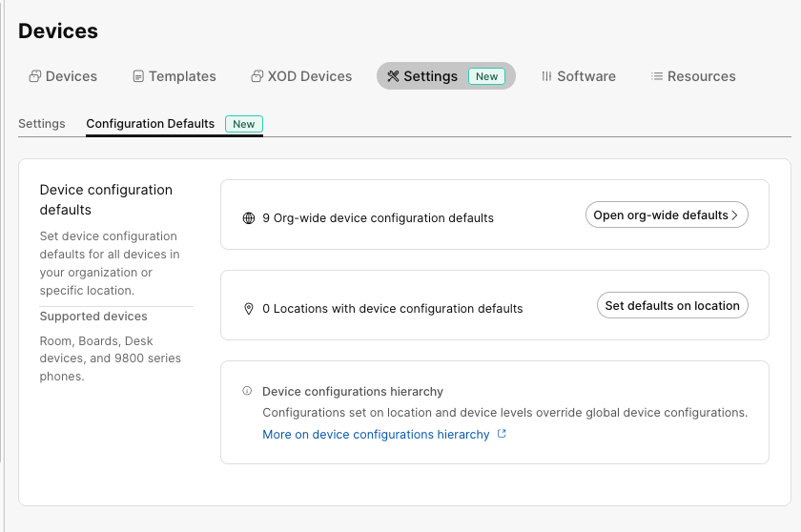Open the Resources tab
This screenshot has height=532, width=801.
click(x=701, y=76)
